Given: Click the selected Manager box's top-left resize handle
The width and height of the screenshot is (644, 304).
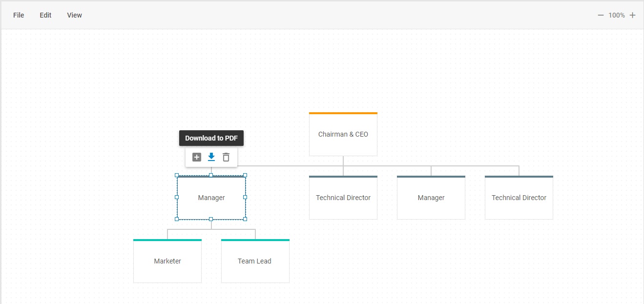Looking at the screenshot, I should coord(177,175).
